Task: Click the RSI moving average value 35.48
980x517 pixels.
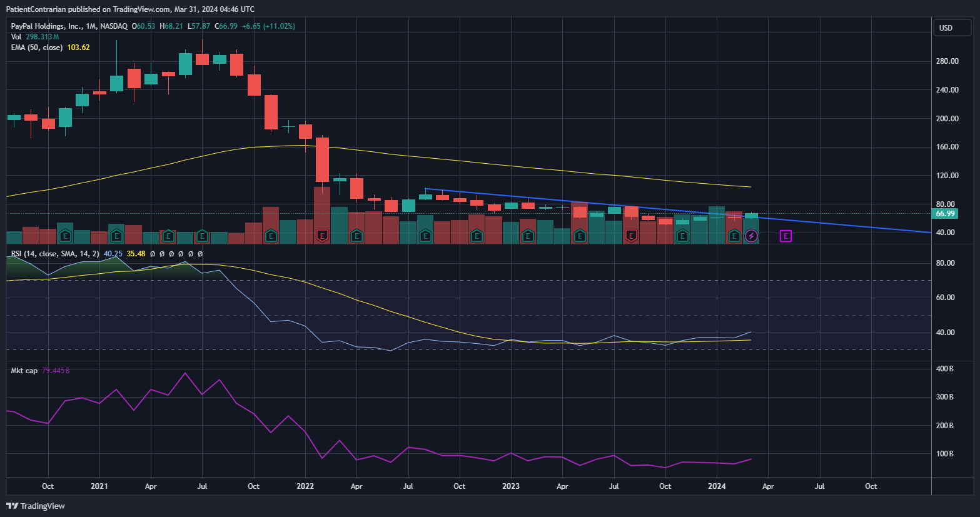Action: [x=136, y=254]
